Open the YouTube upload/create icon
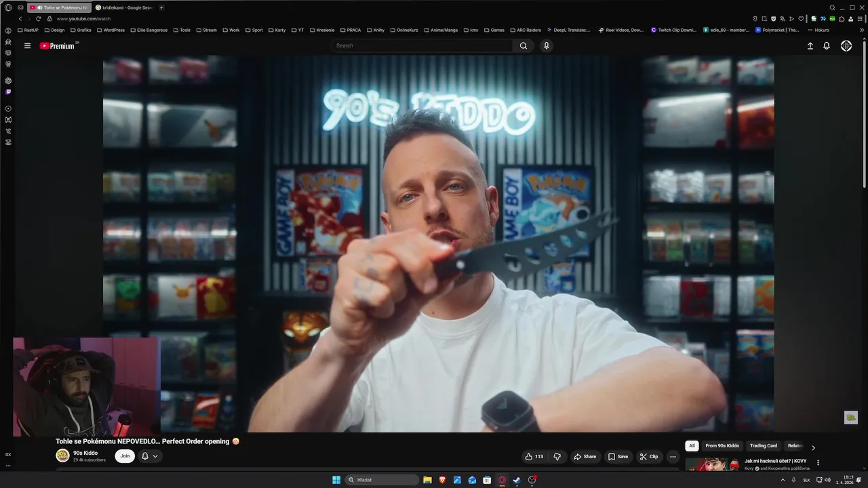 pos(810,45)
